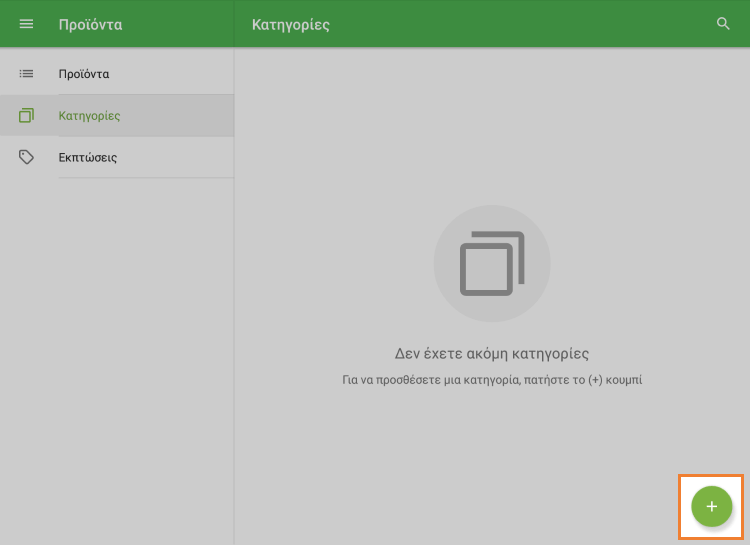This screenshot has height=545, width=750.
Task: Select Κατηγορίες in the sidebar
Action: (89, 116)
